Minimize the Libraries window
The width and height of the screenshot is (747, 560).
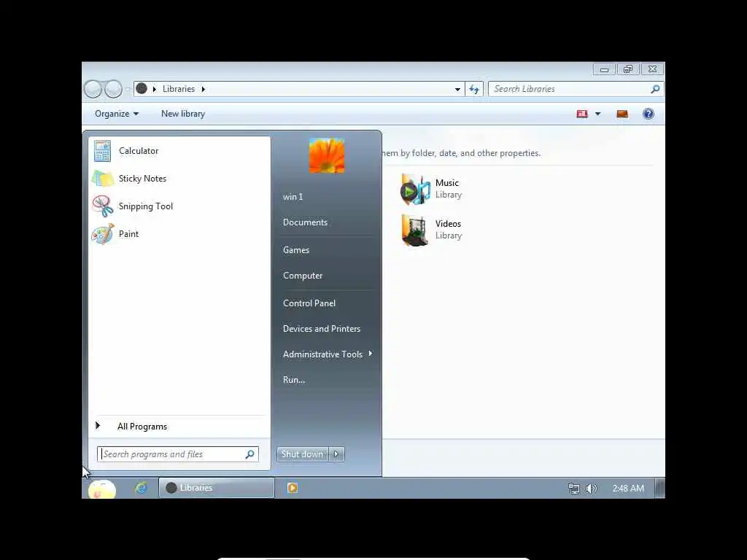(x=604, y=69)
